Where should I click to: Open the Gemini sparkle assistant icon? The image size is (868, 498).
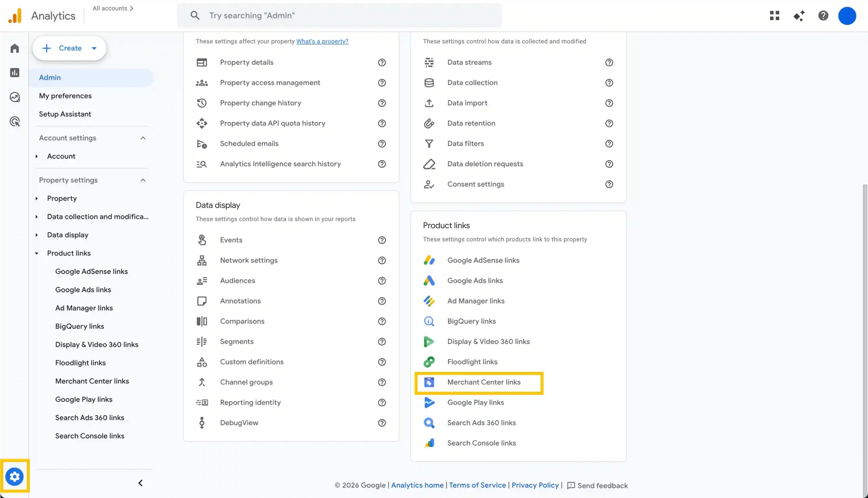[799, 15]
